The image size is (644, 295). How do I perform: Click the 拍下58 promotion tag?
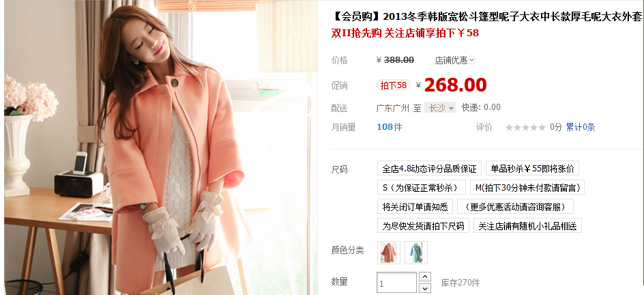(x=394, y=85)
